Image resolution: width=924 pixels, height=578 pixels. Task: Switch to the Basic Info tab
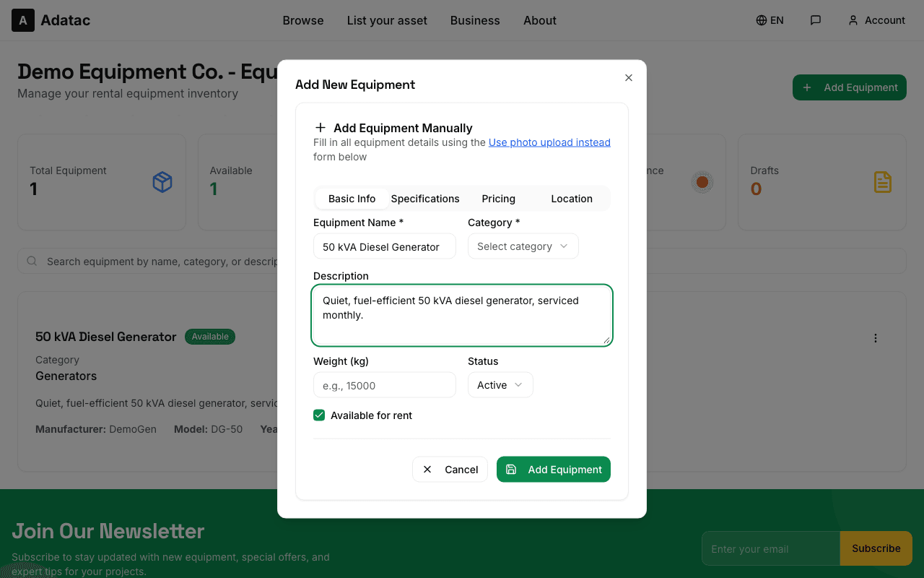coord(352,199)
